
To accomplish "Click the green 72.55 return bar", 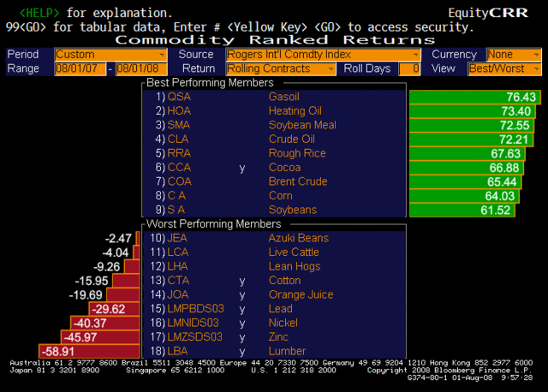I will (x=472, y=126).
